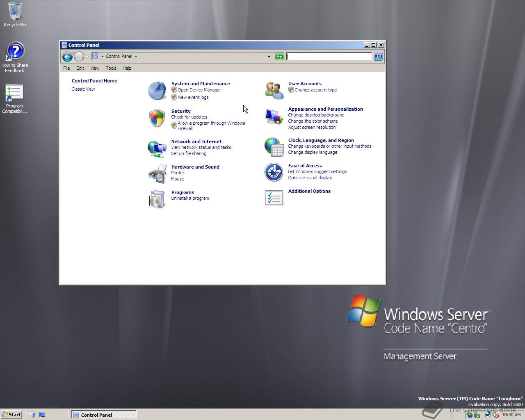Click Uninstall a program

click(190, 198)
